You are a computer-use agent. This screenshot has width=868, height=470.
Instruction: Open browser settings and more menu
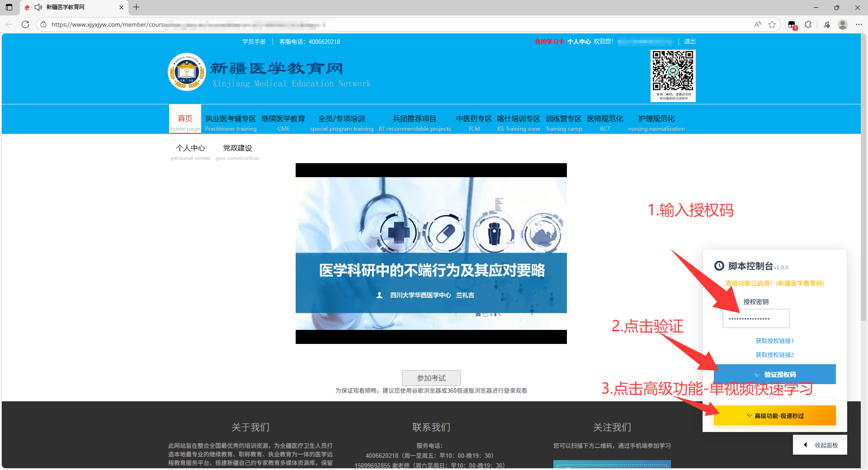(859, 24)
